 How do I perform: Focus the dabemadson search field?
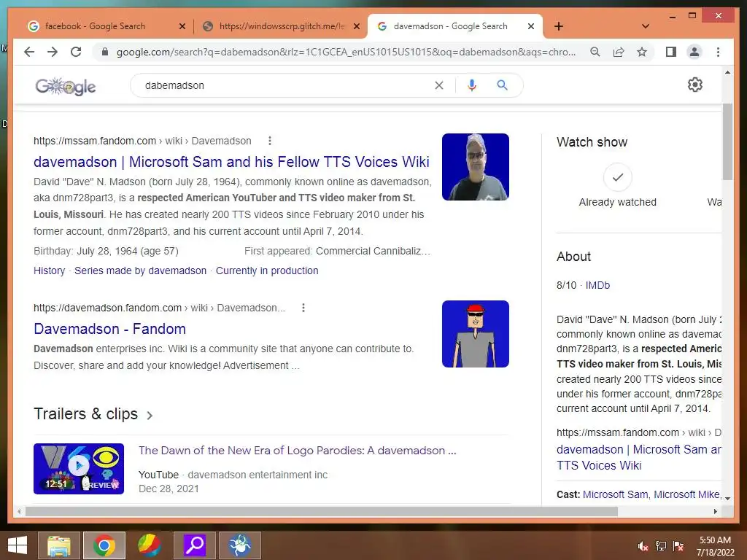click(286, 85)
